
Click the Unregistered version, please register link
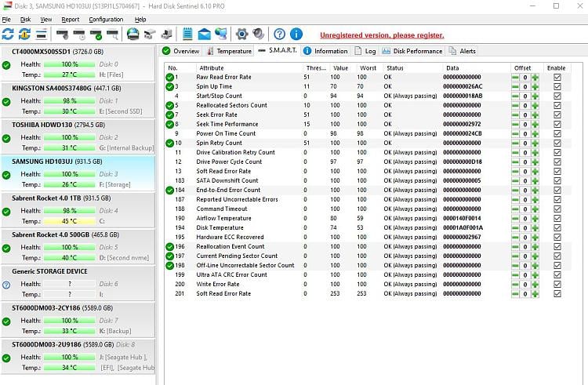click(382, 35)
